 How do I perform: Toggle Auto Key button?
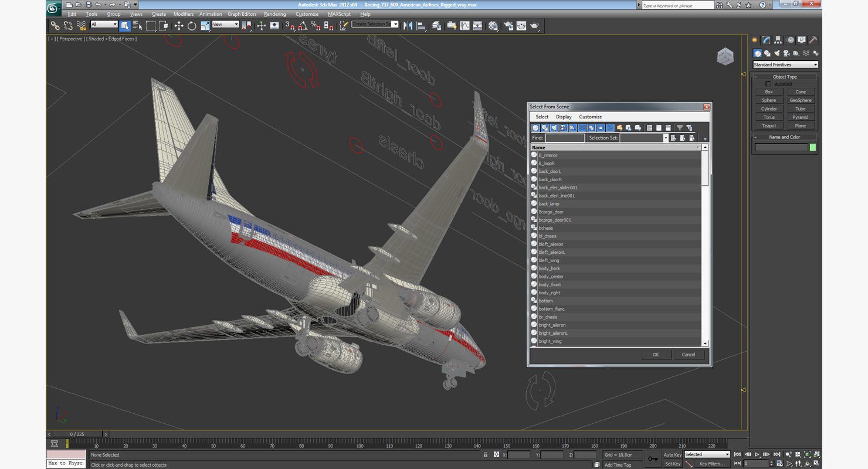(672, 454)
